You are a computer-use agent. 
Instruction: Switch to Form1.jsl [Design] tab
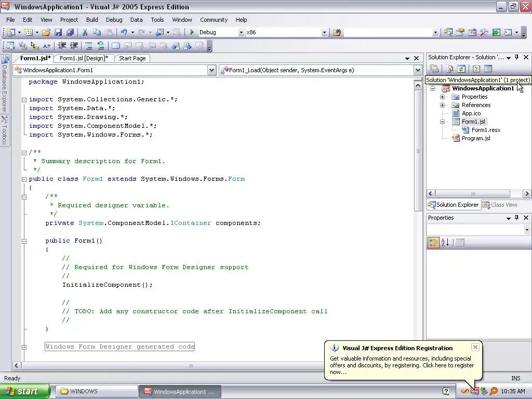[84, 58]
